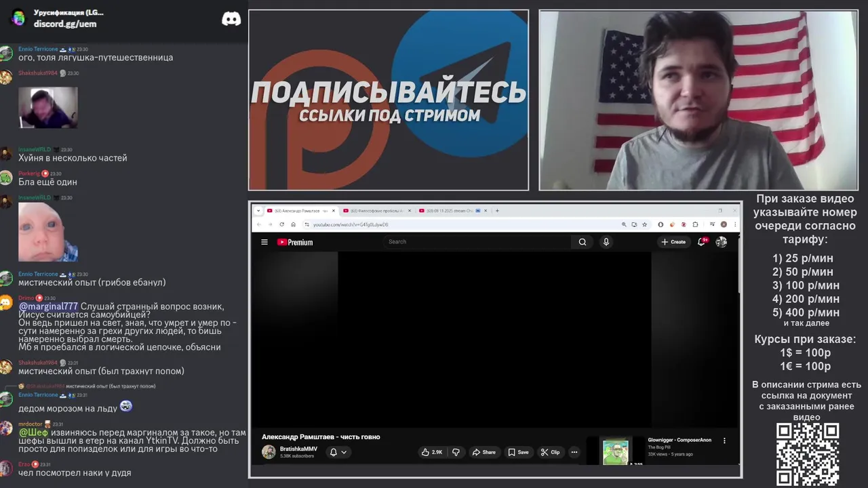This screenshot has height=488, width=868.
Task: Open the YouTube Create button
Action: point(673,242)
